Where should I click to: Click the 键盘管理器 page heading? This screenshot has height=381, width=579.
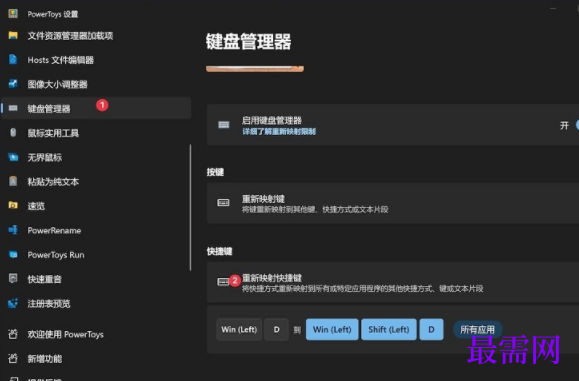pyautogui.click(x=249, y=41)
